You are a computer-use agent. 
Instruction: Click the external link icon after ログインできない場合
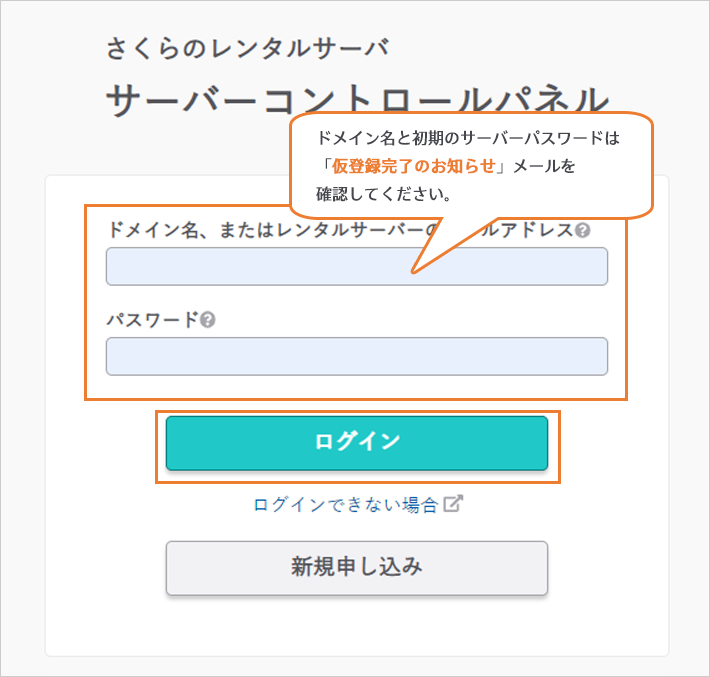coord(453,504)
